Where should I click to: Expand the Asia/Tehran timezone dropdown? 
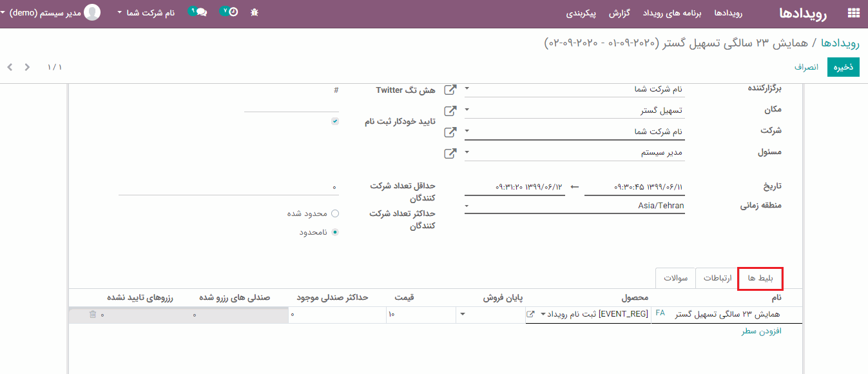pyautogui.click(x=467, y=206)
